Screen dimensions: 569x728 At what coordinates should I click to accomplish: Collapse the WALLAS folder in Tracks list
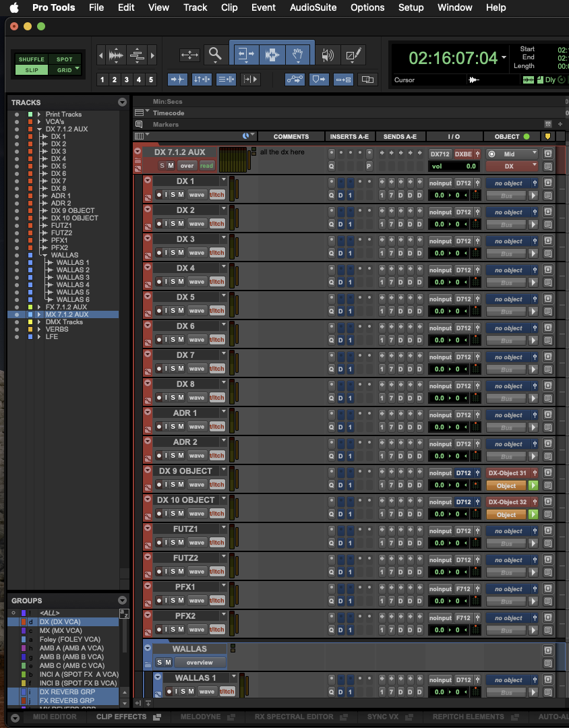pos(45,255)
